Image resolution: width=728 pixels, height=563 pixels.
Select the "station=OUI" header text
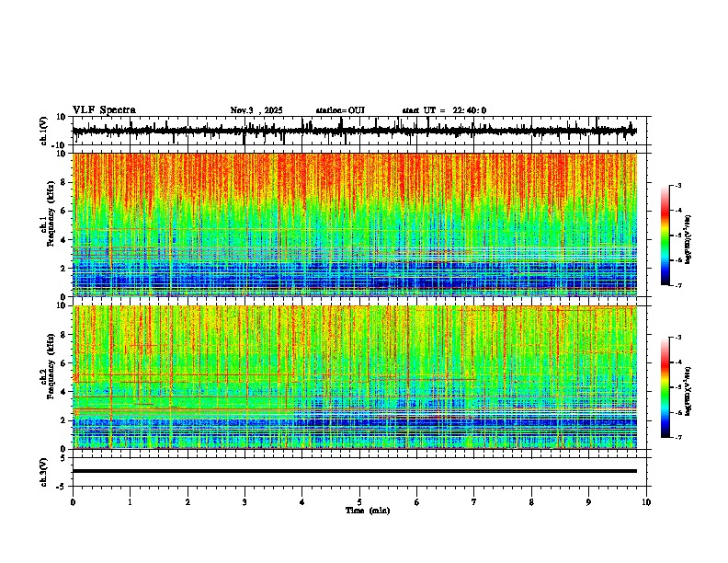coord(340,110)
